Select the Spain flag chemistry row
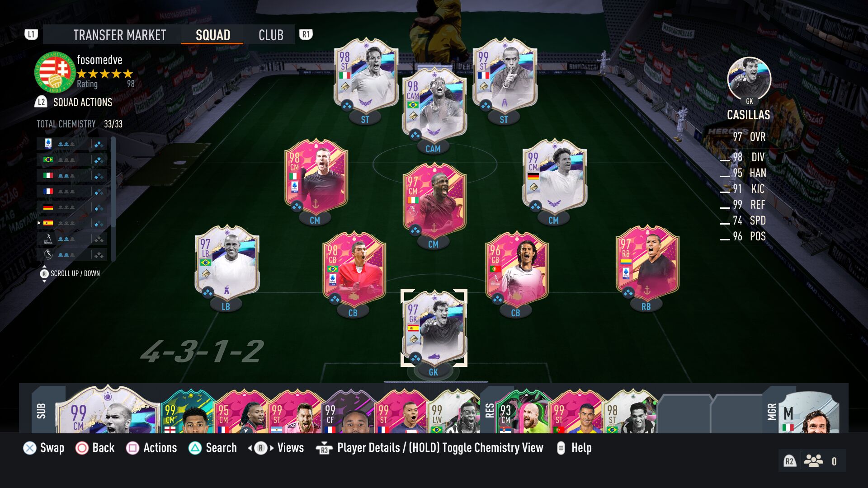 [72, 223]
